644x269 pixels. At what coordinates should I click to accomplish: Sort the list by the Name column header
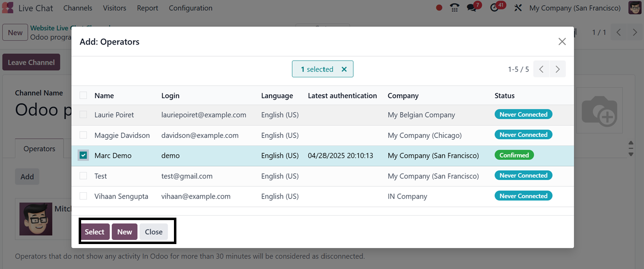tap(104, 96)
